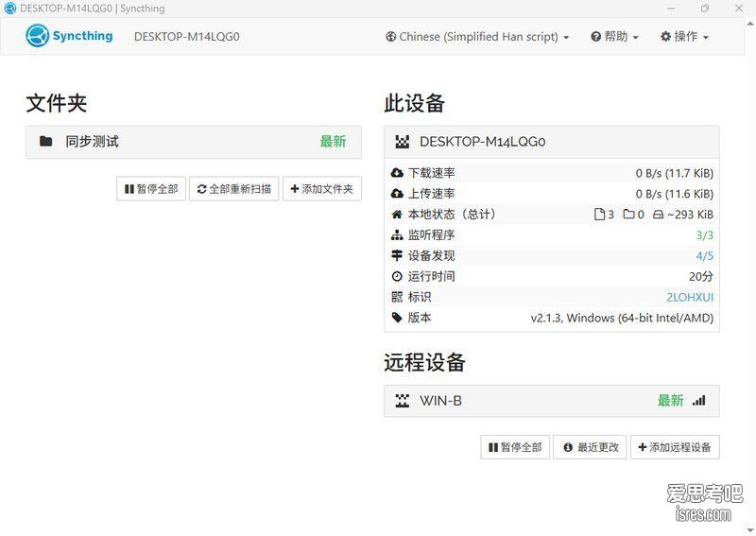Click the home icon by 本地状态
The height and width of the screenshot is (536, 756).
(397, 215)
